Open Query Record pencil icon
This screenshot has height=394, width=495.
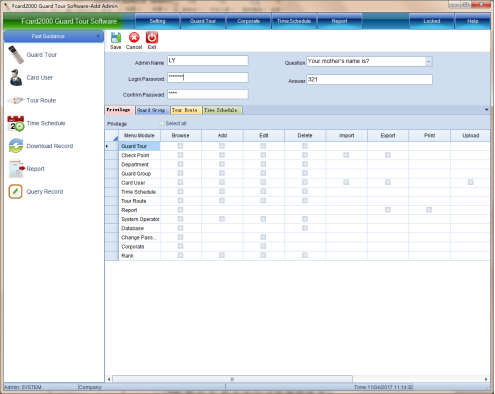tap(15, 192)
